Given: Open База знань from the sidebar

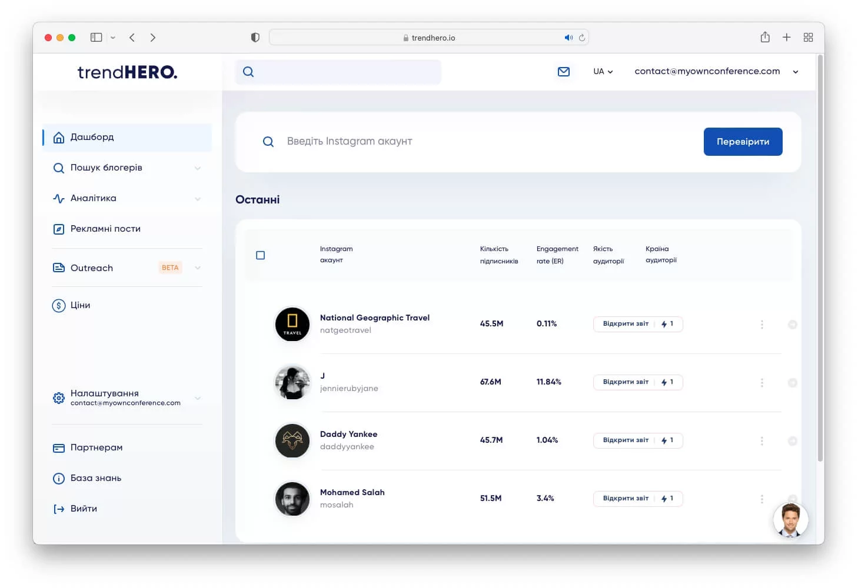Looking at the screenshot, I should tap(94, 478).
